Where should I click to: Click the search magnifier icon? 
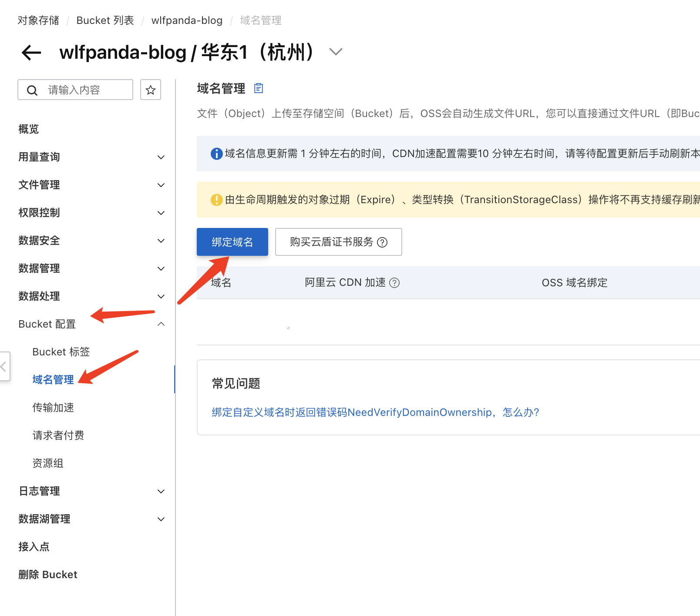click(x=32, y=90)
